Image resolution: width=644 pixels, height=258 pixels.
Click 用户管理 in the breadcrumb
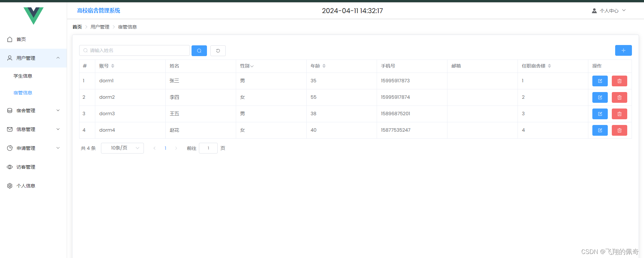[100, 27]
